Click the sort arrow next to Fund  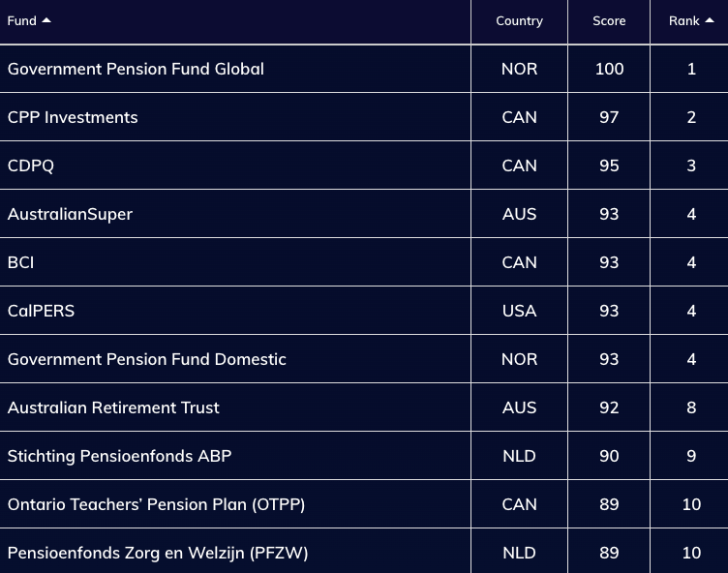(x=46, y=20)
